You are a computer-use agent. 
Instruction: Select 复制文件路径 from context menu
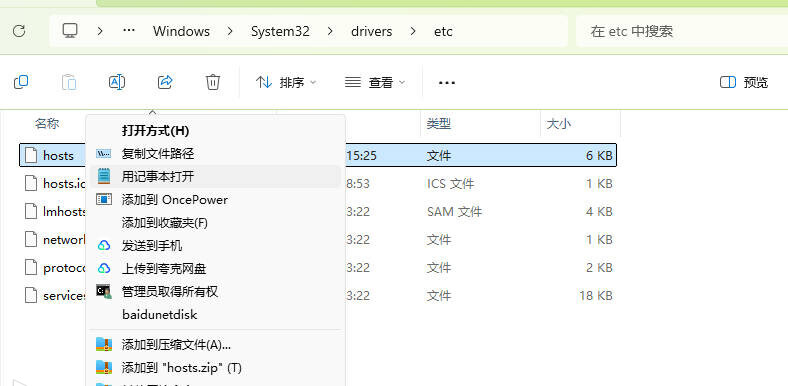pos(216,153)
